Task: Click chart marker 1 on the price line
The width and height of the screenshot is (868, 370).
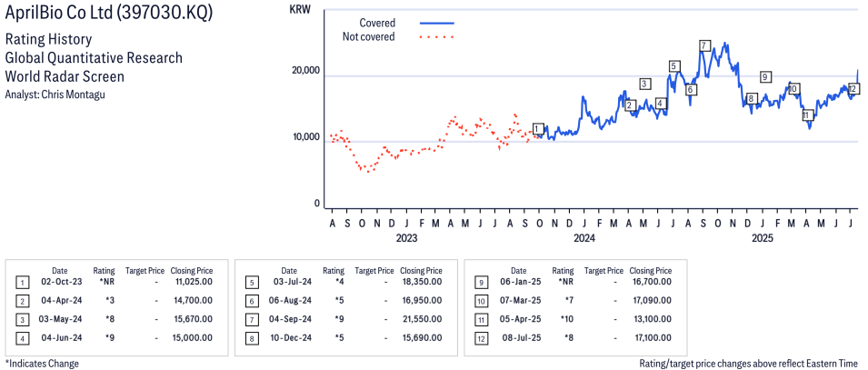Action: pos(539,129)
